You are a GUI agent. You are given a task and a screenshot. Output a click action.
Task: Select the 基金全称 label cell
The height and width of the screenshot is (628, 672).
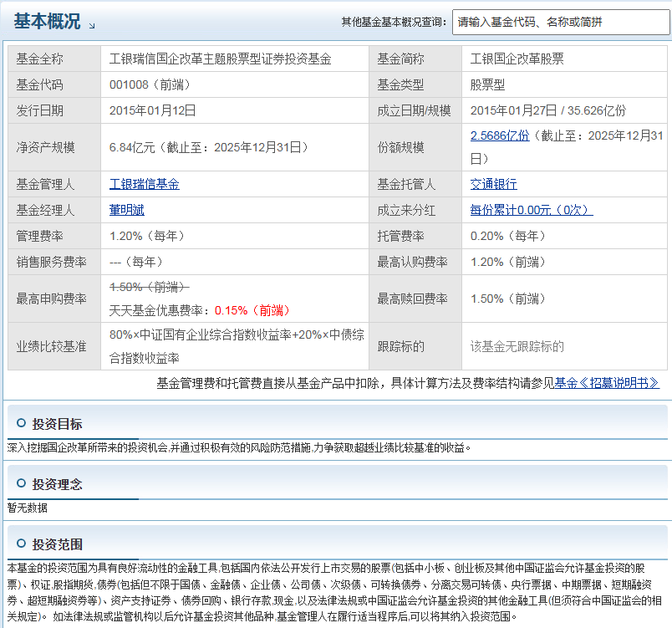54,59
